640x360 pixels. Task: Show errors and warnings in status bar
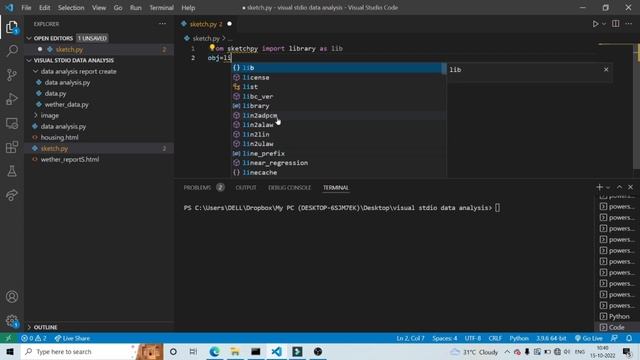pos(34,338)
